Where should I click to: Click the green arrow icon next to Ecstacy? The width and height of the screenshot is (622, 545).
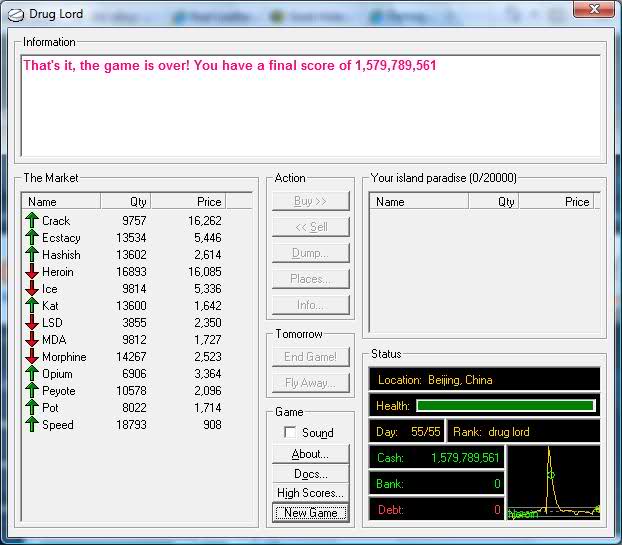click(x=32, y=238)
